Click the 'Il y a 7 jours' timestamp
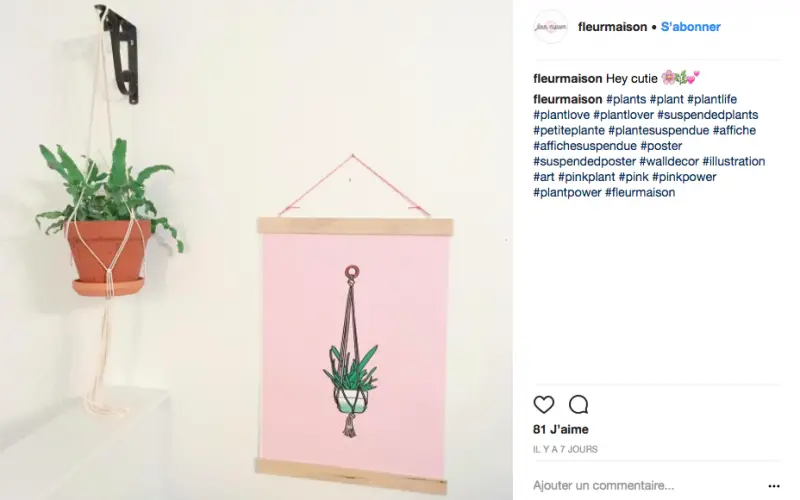The image size is (800, 500). point(565,449)
